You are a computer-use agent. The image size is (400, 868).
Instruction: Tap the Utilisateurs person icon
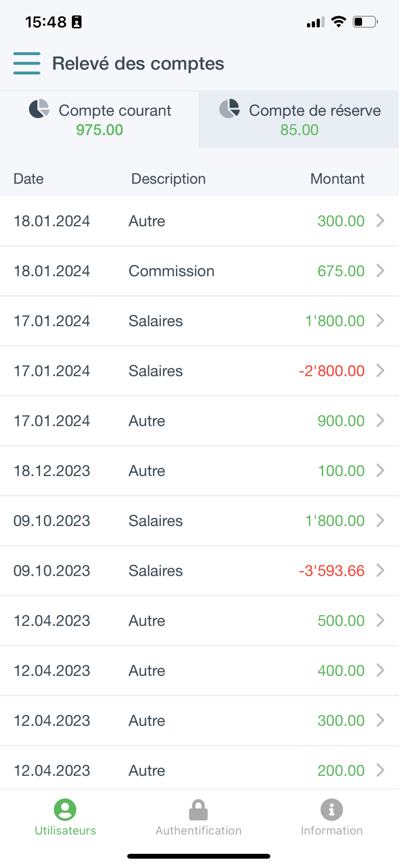pos(65,809)
